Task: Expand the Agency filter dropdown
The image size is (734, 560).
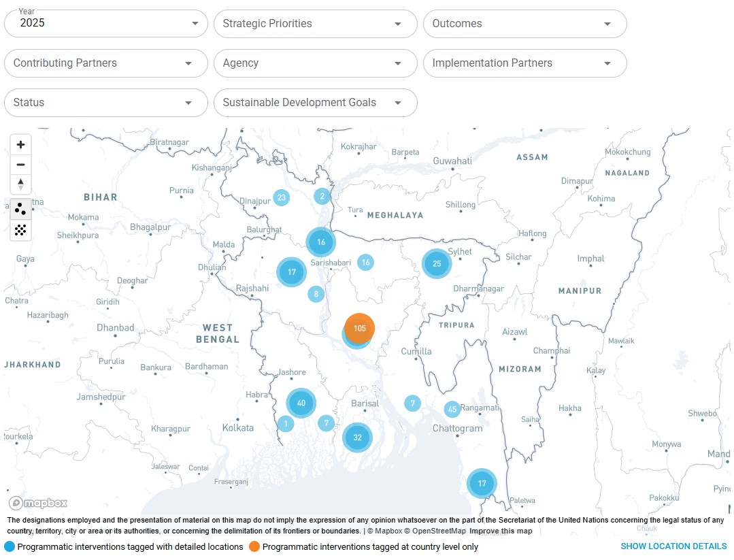Action: click(315, 63)
